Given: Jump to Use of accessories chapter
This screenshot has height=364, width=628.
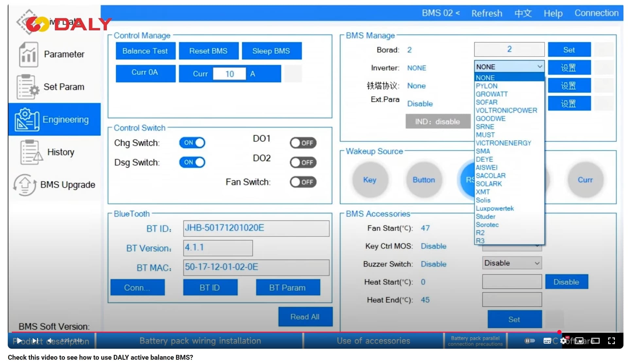Looking at the screenshot, I should pos(374,341).
